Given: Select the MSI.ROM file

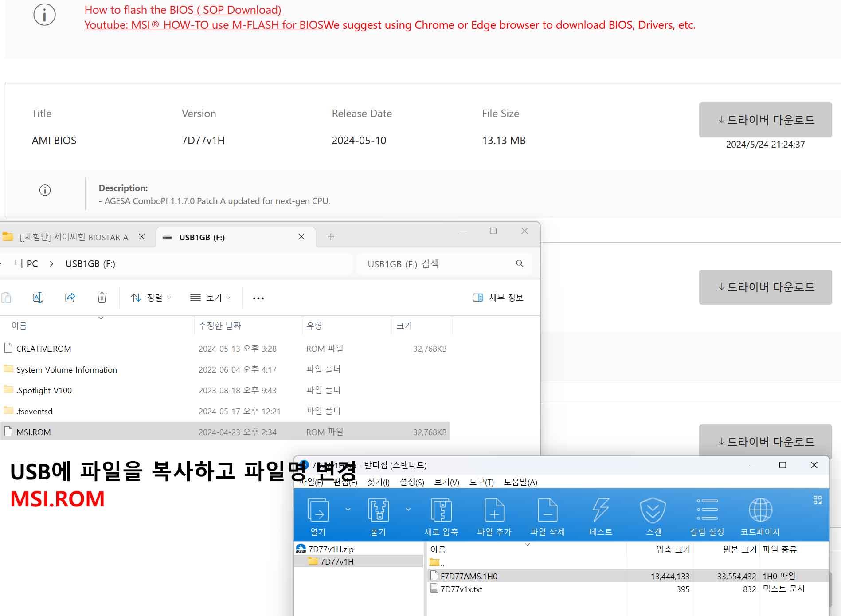Looking at the screenshot, I should (225, 432).
